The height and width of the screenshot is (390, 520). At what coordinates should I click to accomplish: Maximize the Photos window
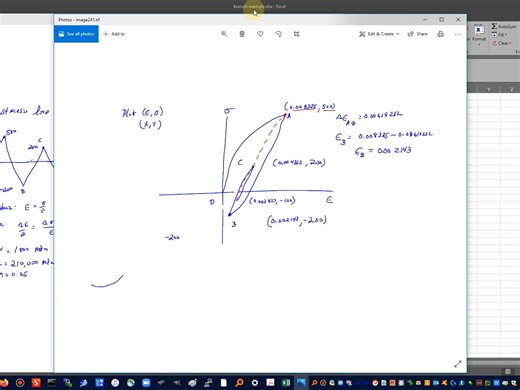click(442, 20)
